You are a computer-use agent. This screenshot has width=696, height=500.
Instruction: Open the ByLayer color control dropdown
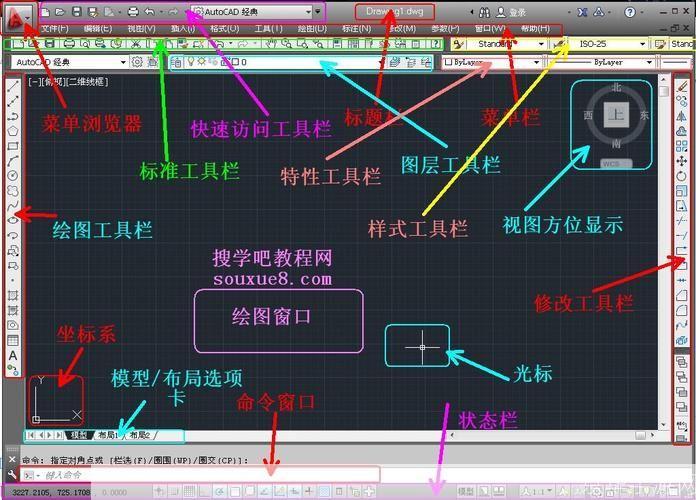coord(491,62)
